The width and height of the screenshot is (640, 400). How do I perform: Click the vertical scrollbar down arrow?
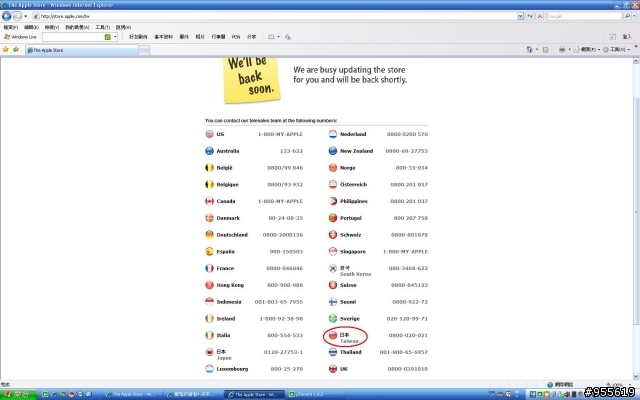(636, 376)
